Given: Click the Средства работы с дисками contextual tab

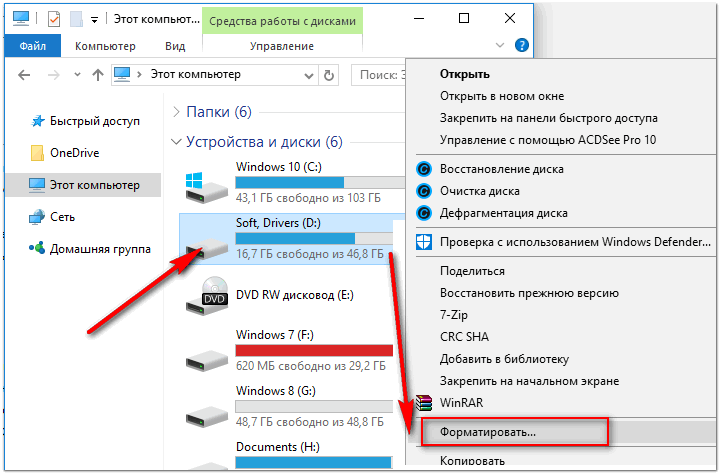Looking at the screenshot, I should 282,21.
